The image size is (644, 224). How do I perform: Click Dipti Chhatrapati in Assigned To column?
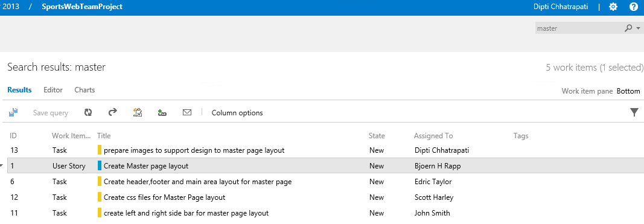[442, 150]
